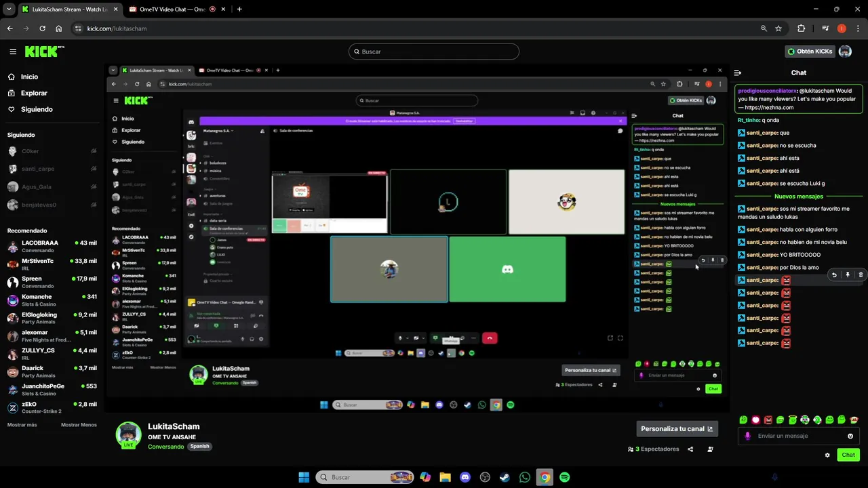Open the emoji picker in chat input
This screenshot has width=868, height=488.
[850, 436]
